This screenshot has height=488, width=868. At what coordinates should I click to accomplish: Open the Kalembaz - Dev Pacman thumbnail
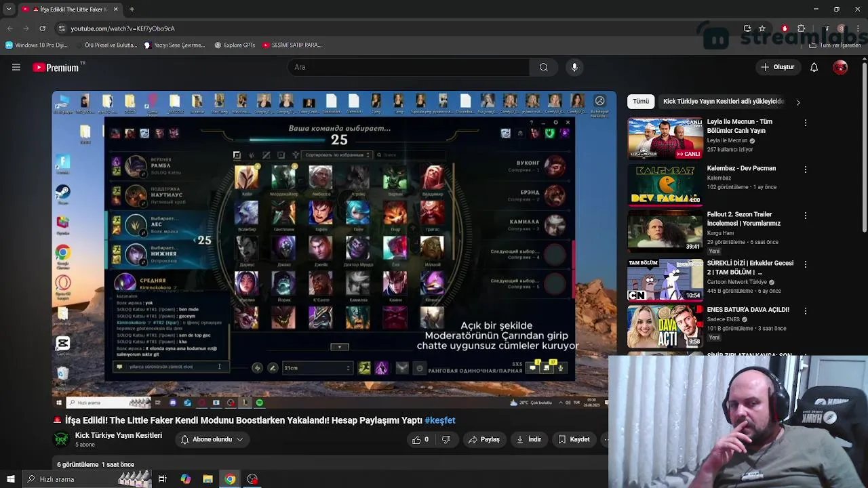(665, 184)
